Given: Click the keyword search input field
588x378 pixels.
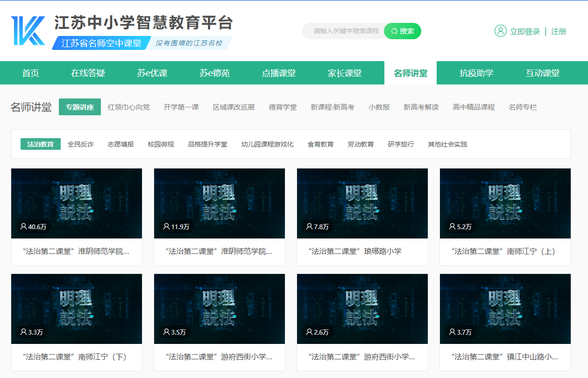Looking at the screenshot, I should click(346, 31).
